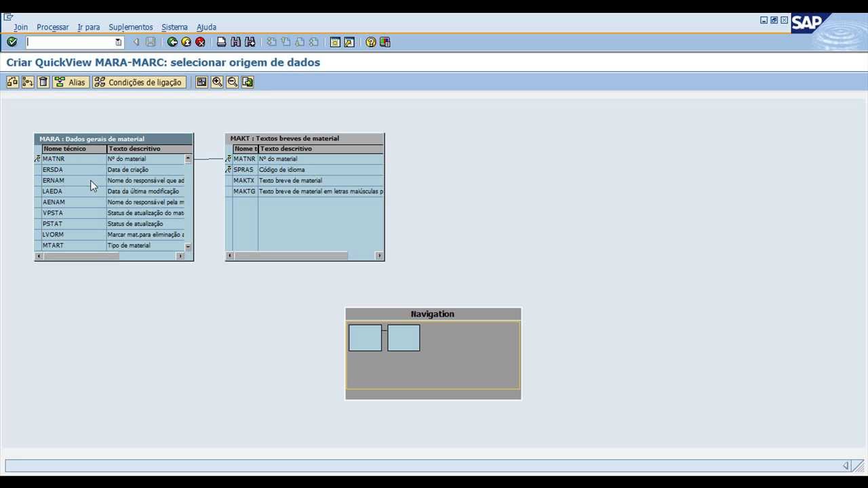868x488 pixels.
Task: Click the Zoom Out magnifier icon
Action: pyautogui.click(x=233, y=82)
